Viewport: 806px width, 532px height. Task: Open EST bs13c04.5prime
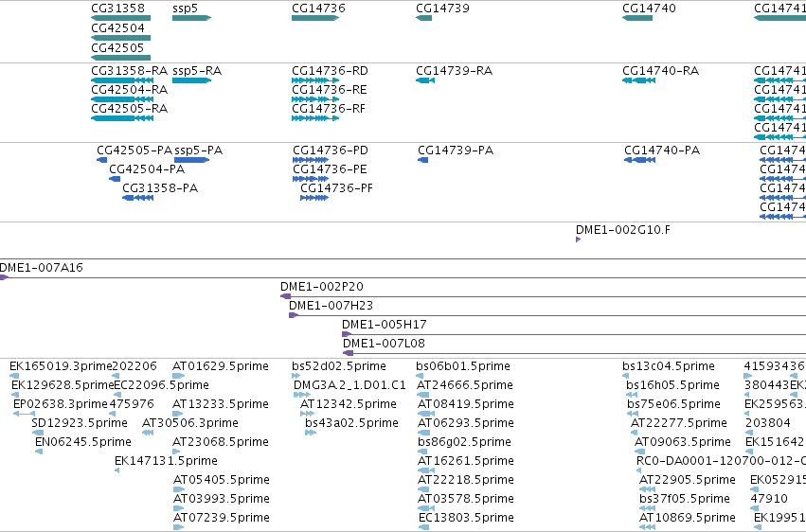(669, 366)
